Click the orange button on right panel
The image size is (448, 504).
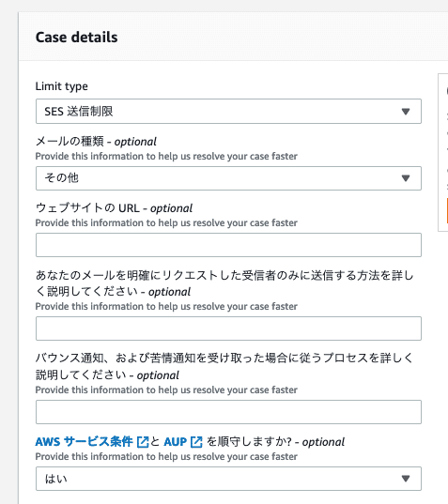tap(447, 210)
